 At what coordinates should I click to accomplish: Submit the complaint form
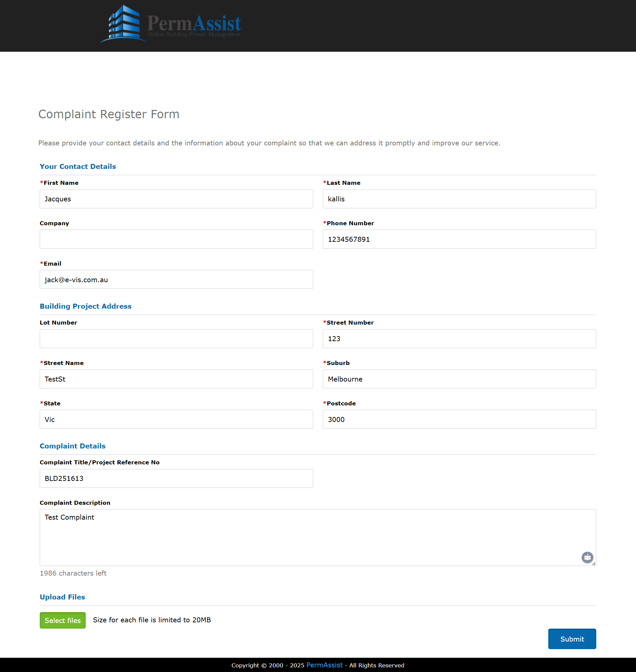pos(571,639)
